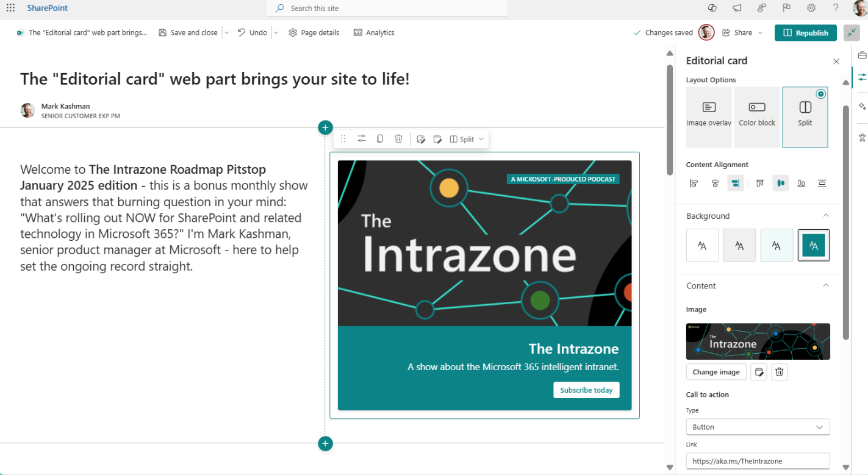Open the app launcher waffle menu

[10, 8]
